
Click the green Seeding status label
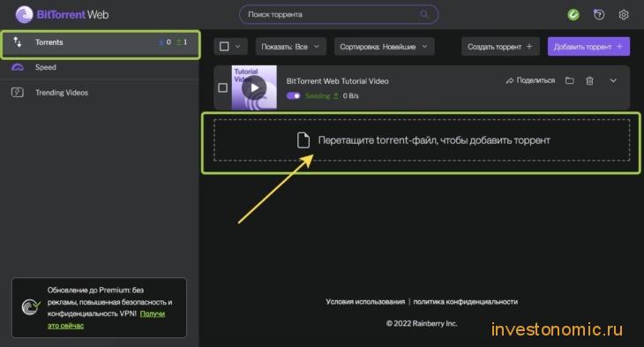click(318, 95)
